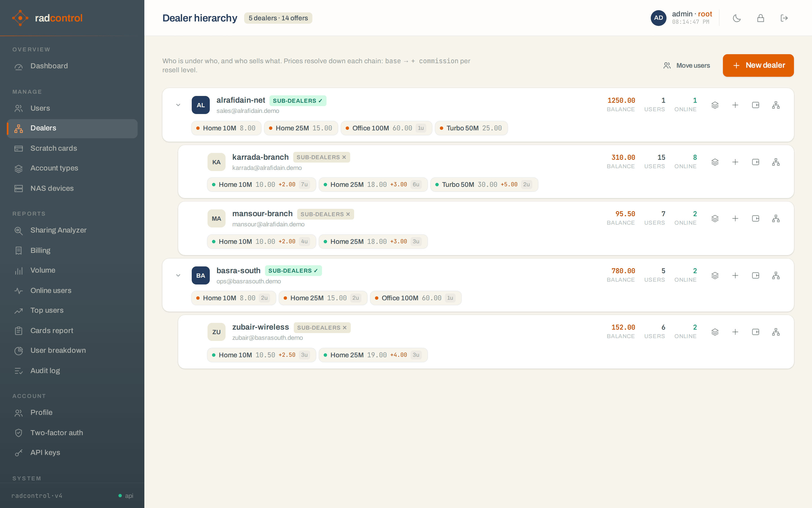The width and height of the screenshot is (812, 508).
Task: Toggle SUB-DEALERS badge on zubair-wireless
Action: coord(322,328)
